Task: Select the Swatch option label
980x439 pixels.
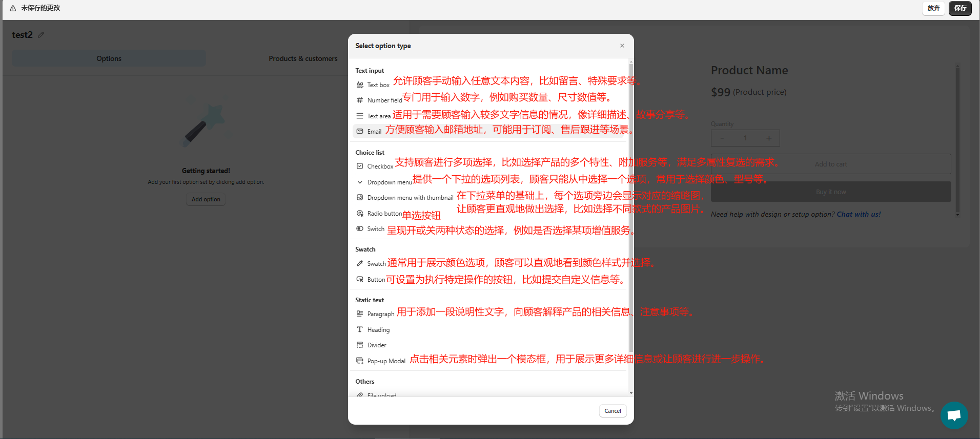Action: pos(376,264)
